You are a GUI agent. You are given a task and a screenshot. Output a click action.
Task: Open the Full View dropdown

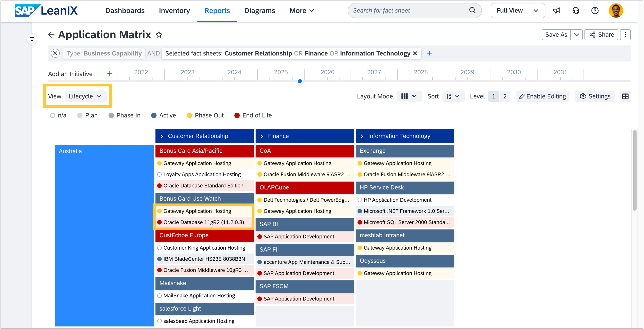(518, 11)
